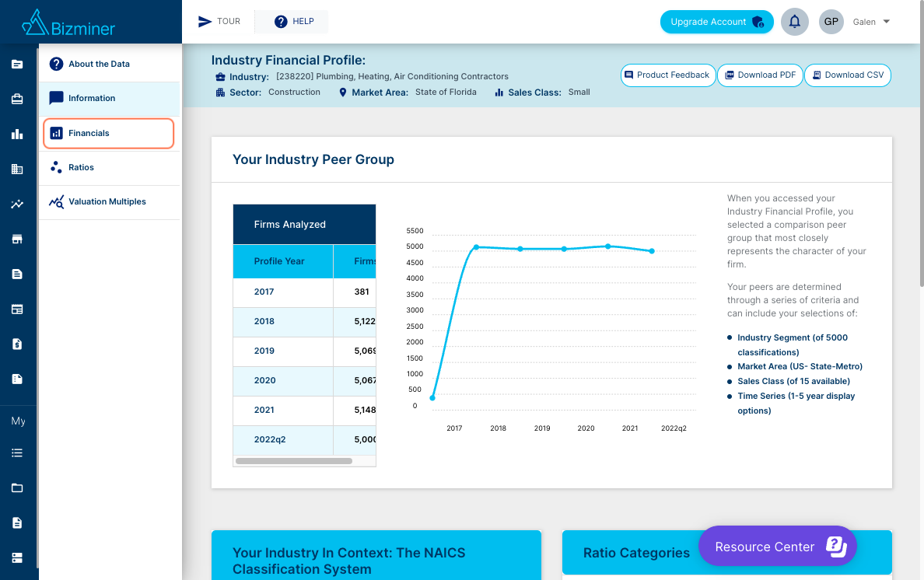Open About the Data section
The width and height of the screenshot is (924, 580).
click(110, 64)
